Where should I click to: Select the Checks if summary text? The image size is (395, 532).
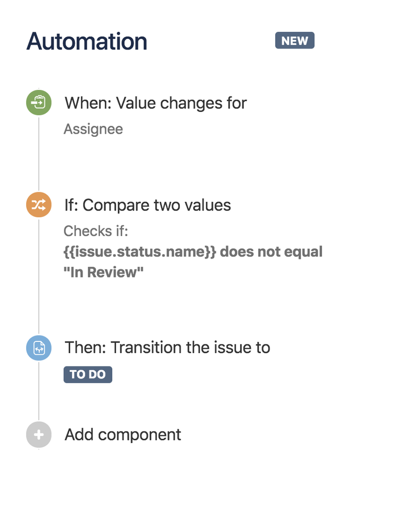[95, 231]
